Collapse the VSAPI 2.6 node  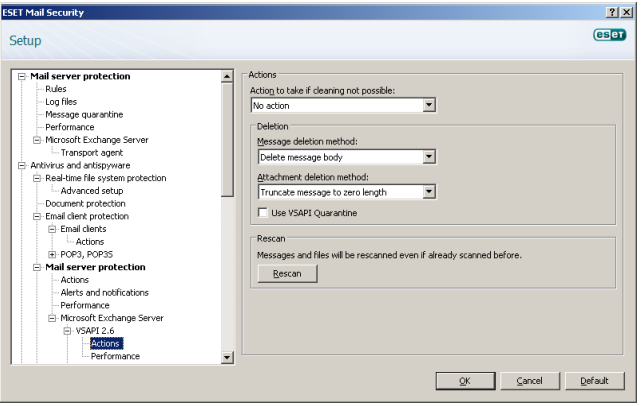click(67, 332)
